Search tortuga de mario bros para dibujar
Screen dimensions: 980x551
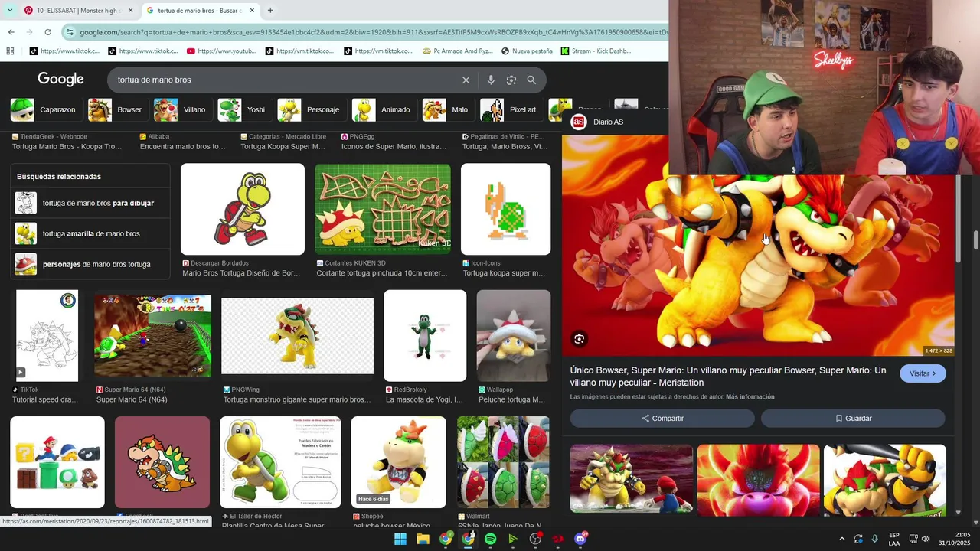pyautogui.click(x=90, y=203)
